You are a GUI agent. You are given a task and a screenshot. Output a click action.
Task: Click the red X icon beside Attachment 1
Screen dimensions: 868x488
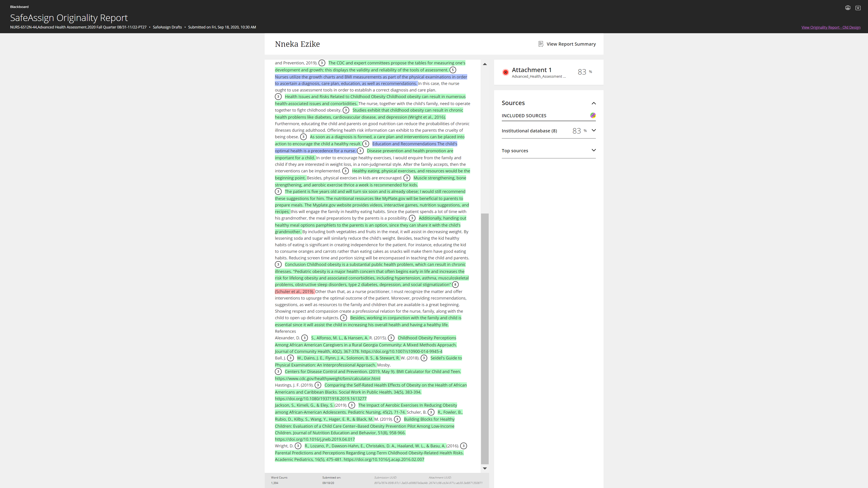click(x=505, y=72)
